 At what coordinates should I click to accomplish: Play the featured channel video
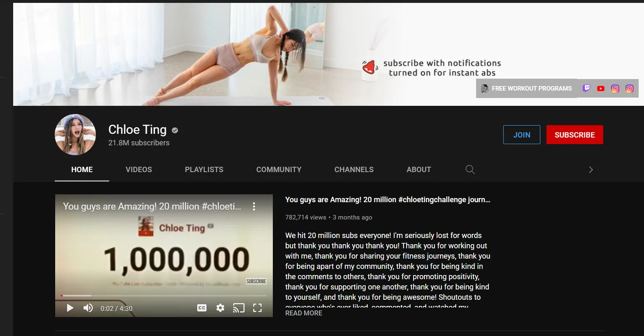coord(70,308)
